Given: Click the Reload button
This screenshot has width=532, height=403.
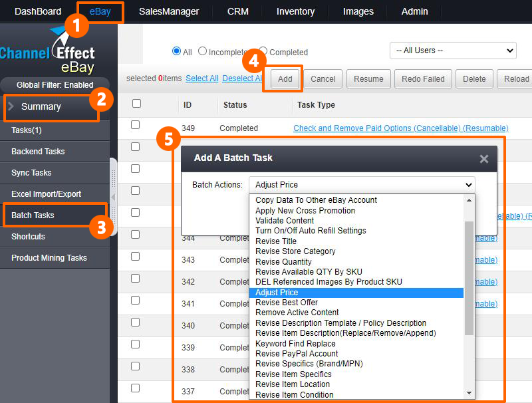Looking at the screenshot, I should click(x=516, y=78).
